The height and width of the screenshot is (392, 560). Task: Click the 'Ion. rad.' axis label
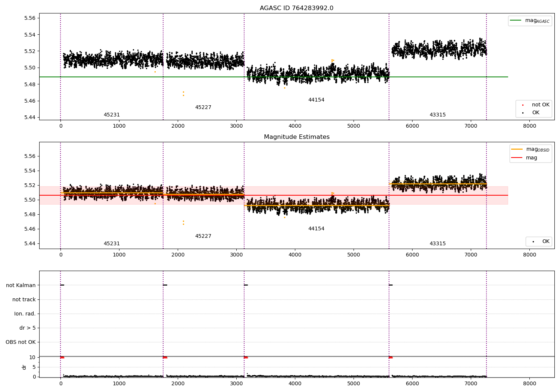point(25,314)
